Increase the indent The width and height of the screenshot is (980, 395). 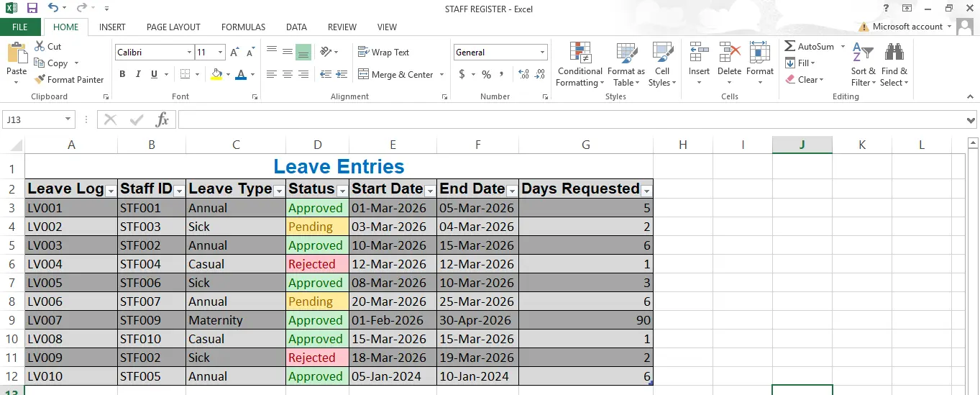click(342, 74)
